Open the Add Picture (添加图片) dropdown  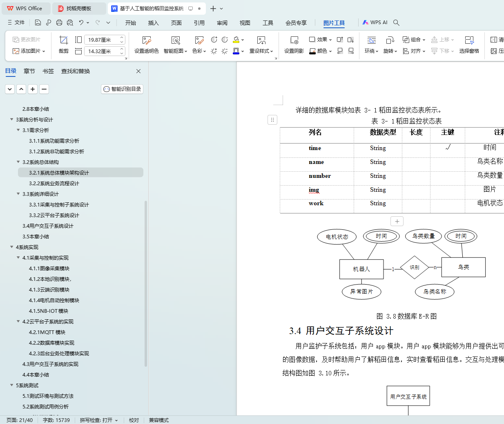coord(29,51)
